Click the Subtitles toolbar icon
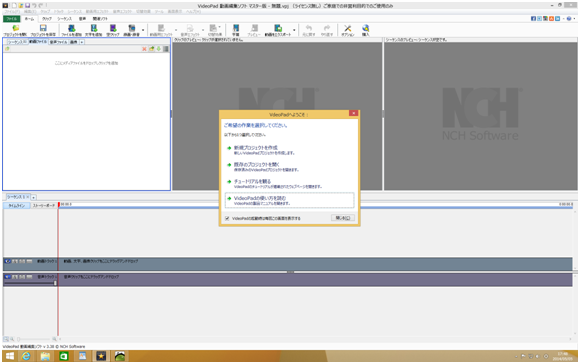Viewport: 580px width, 364px height. (236, 30)
